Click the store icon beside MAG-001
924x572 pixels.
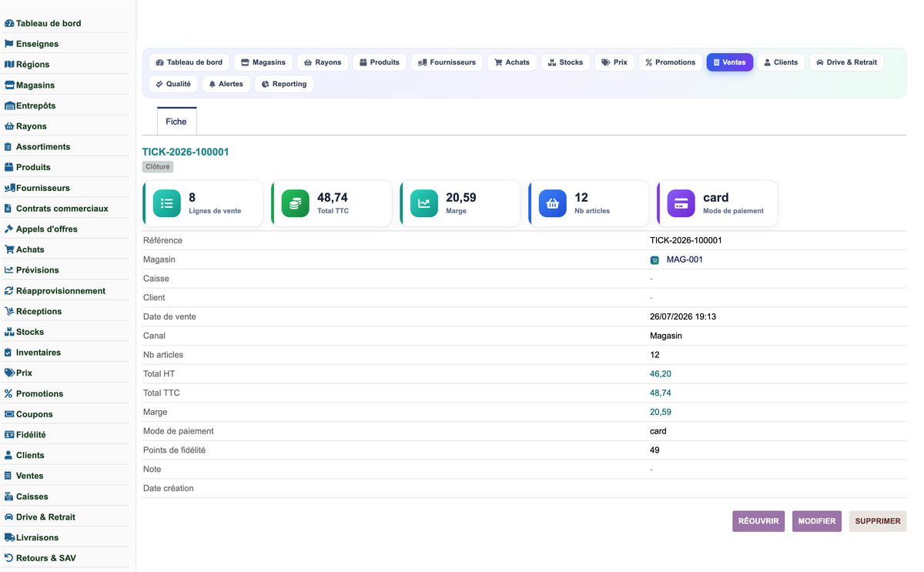(x=654, y=260)
